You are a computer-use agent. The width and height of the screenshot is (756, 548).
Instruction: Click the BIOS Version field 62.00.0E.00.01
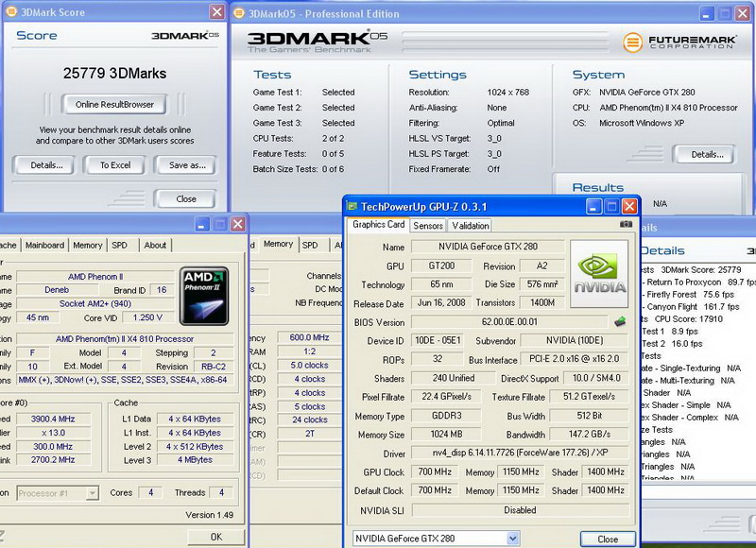coord(509,322)
